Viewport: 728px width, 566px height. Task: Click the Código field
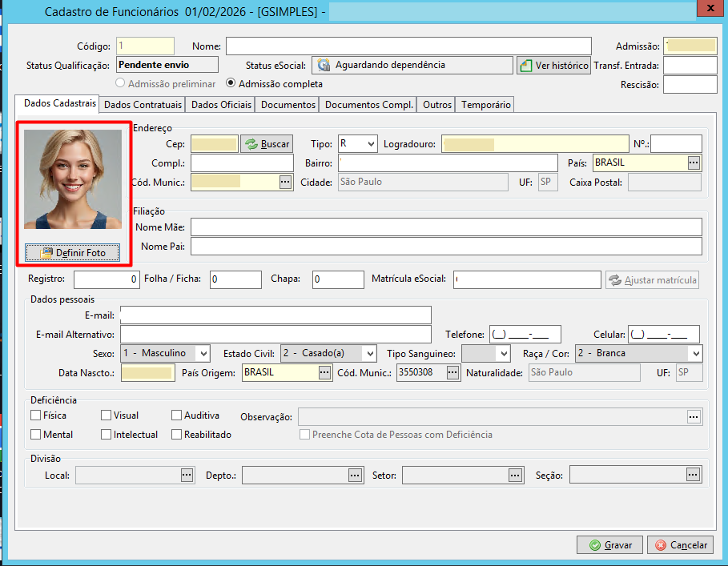[145, 46]
